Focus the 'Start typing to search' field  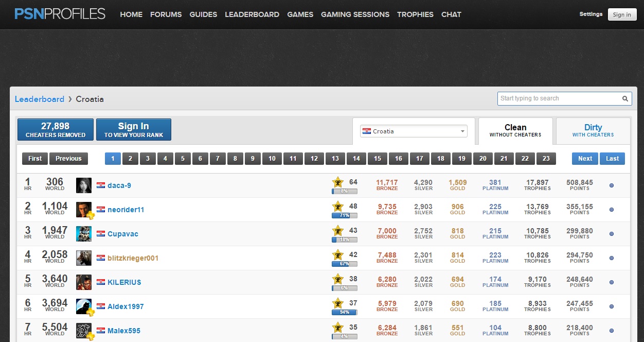pyautogui.click(x=558, y=98)
